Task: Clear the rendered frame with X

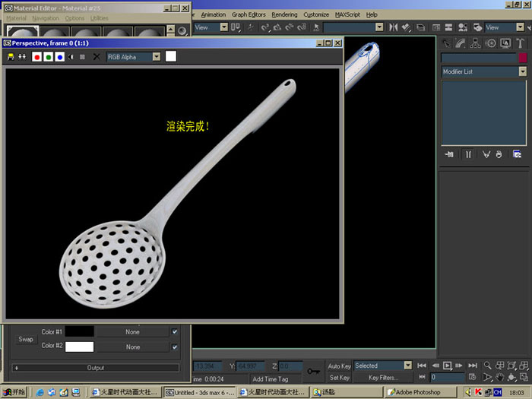Action: click(97, 57)
